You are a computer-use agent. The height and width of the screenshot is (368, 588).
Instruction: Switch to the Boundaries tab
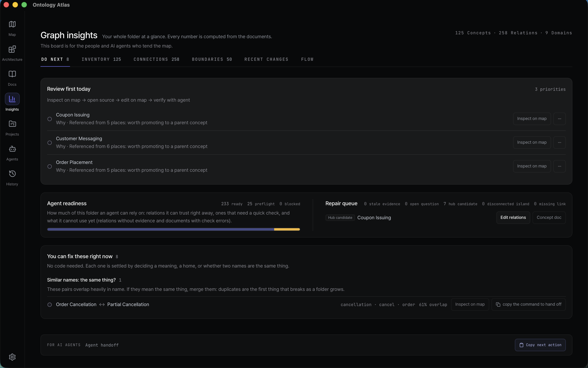(212, 59)
